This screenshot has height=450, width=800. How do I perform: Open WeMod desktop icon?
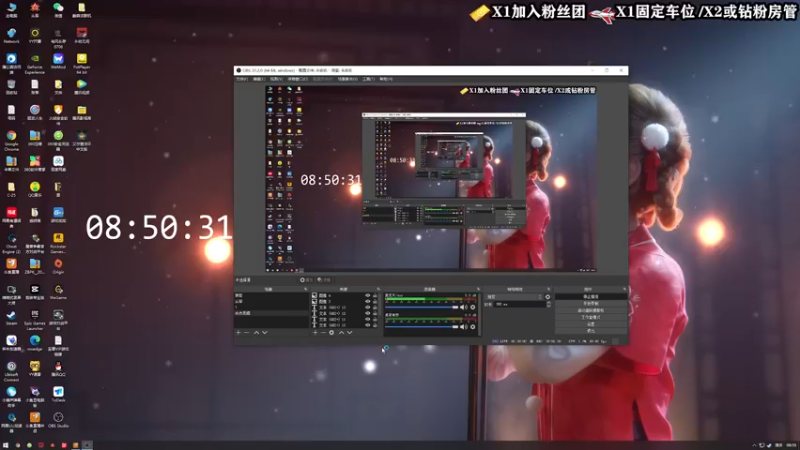click(x=58, y=62)
